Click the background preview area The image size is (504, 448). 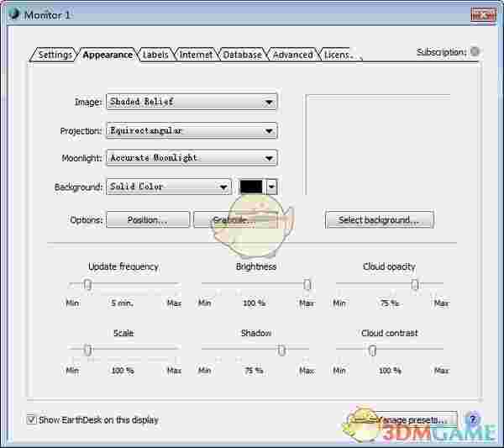click(x=378, y=145)
